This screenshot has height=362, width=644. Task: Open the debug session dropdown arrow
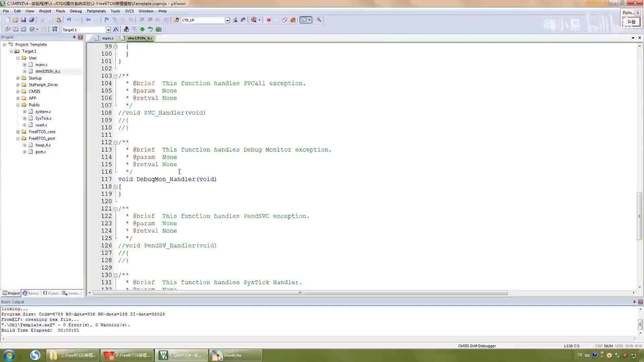(259, 20)
